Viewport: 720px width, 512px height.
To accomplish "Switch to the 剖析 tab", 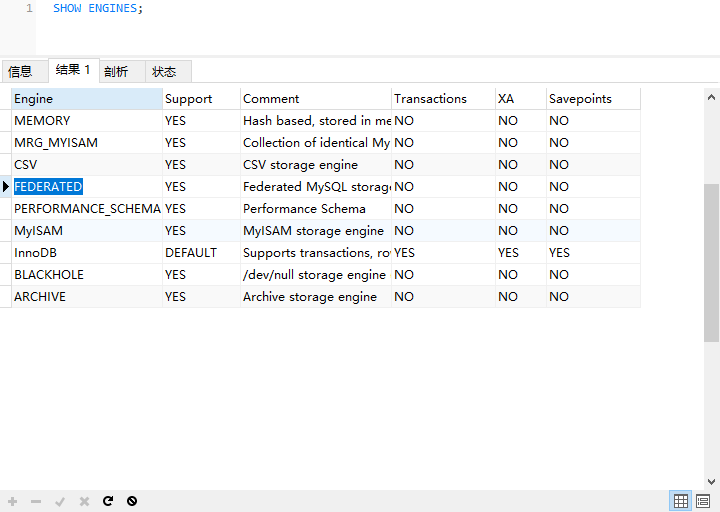I will [x=116, y=71].
